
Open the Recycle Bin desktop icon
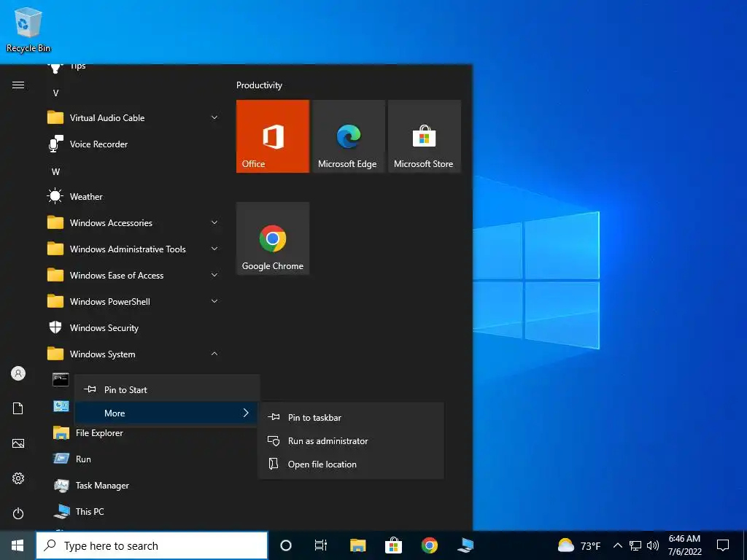(x=28, y=29)
